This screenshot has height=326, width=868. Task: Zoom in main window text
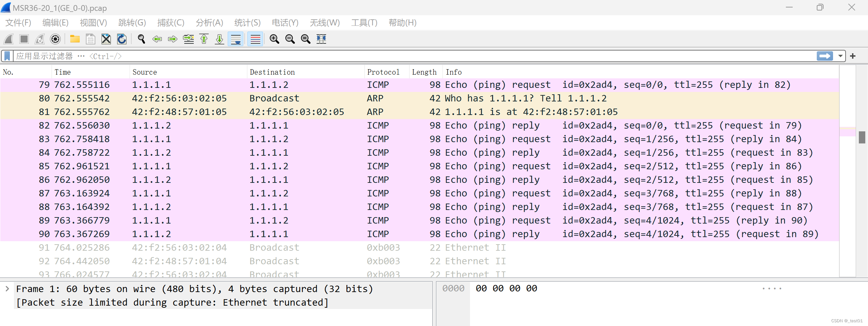[x=274, y=39]
